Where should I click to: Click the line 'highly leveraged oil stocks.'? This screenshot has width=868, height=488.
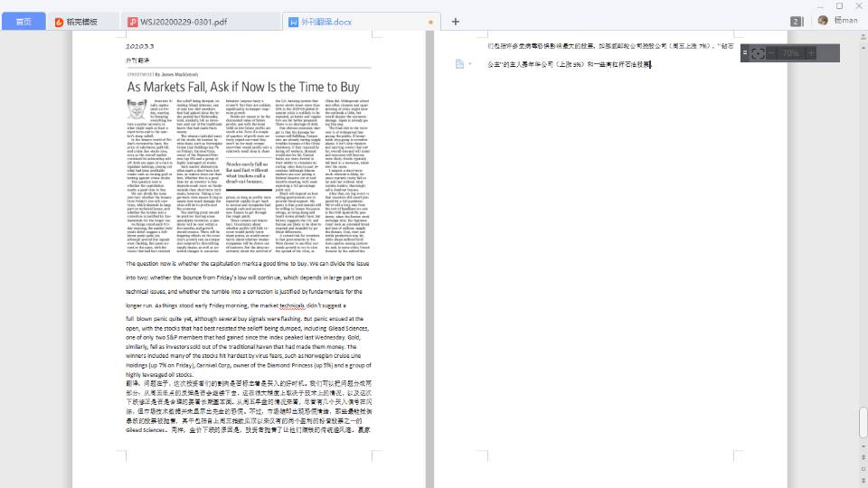(159, 374)
